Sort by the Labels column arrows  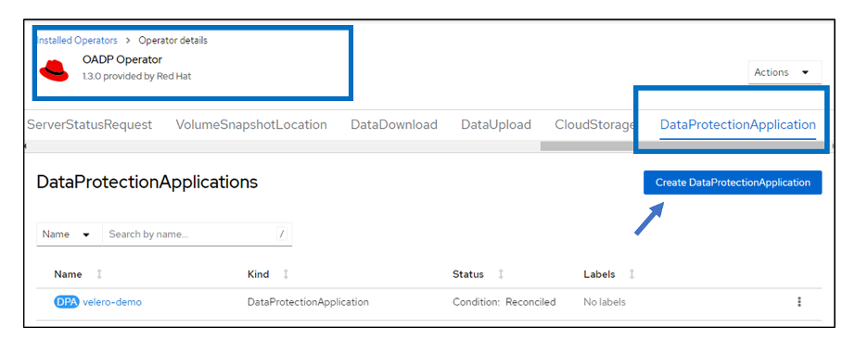pos(632,274)
